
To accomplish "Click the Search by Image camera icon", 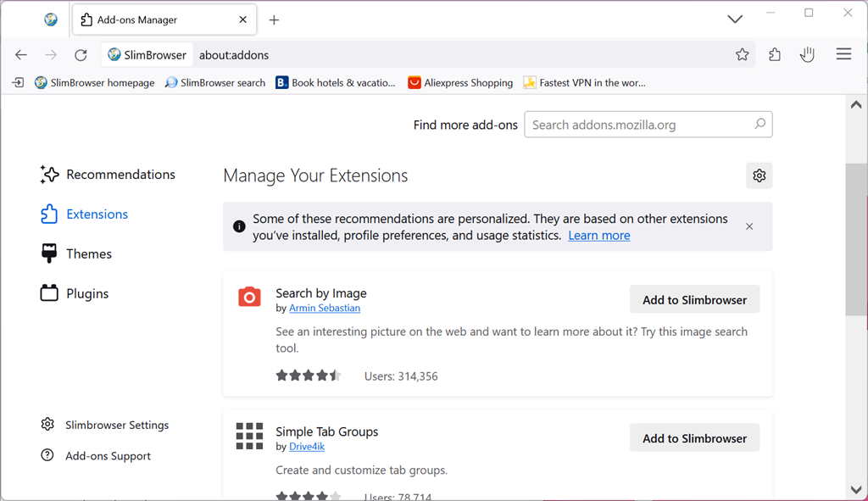I will 250,297.
